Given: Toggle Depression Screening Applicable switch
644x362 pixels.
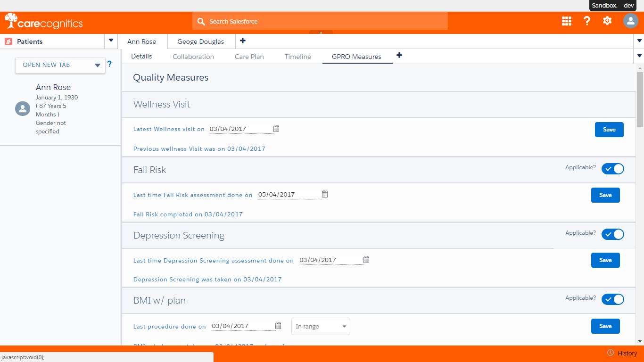Looking at the screenshot, I should (x=612, y=234).
